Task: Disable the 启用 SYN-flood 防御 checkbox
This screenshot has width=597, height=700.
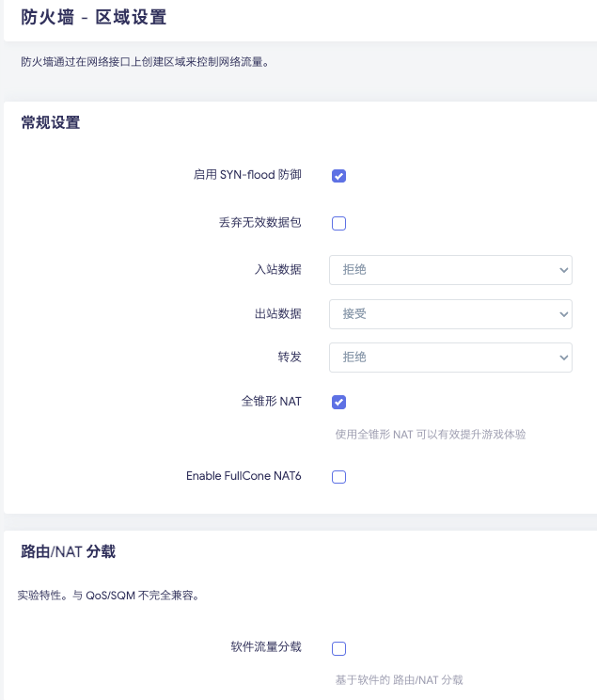Action: 339,176
